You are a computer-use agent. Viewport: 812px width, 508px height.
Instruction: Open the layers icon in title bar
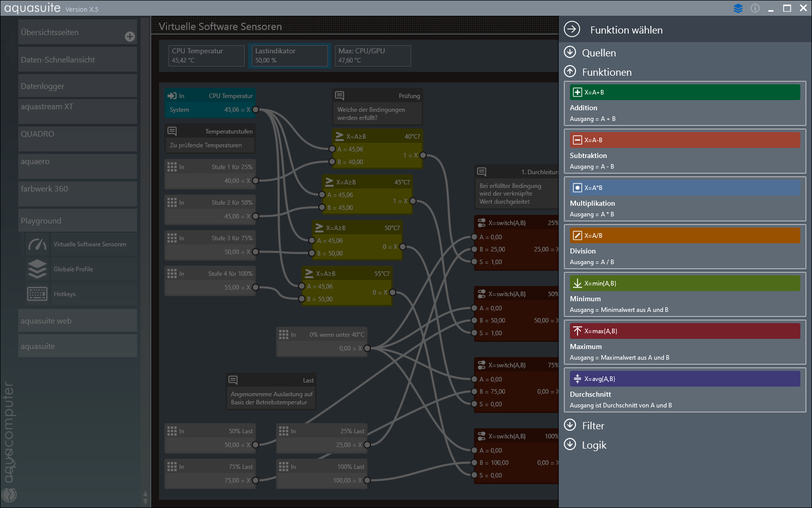[x=738, y=8]
